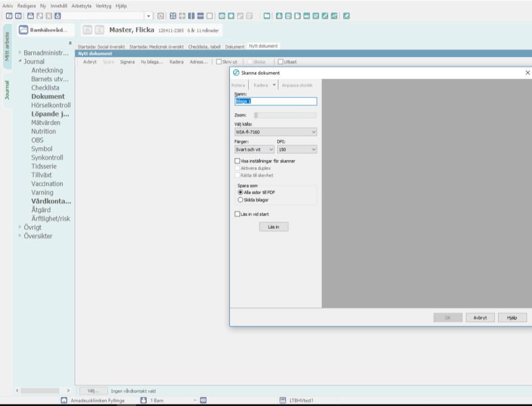Click the blue person icon beside search box
Image resolution: width=532 pixels, height=406 pixels.
pyautogui.click(x=58, y=16)
